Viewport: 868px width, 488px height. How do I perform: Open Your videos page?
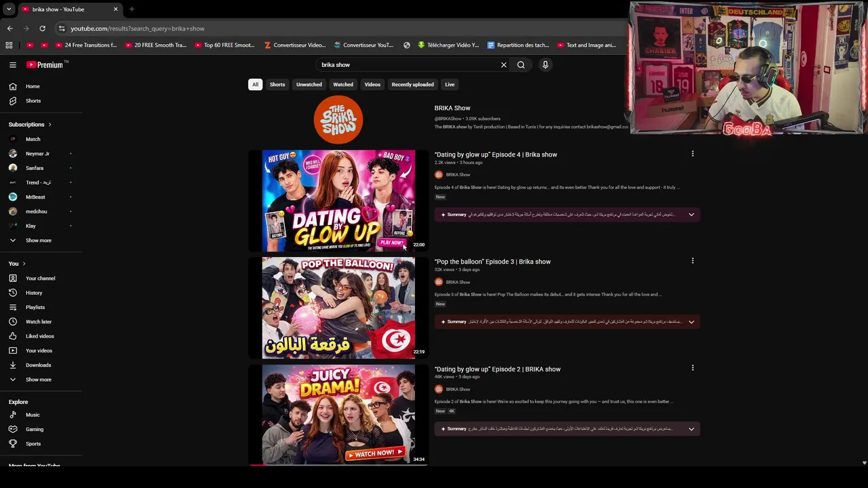[x=39, y=350]
